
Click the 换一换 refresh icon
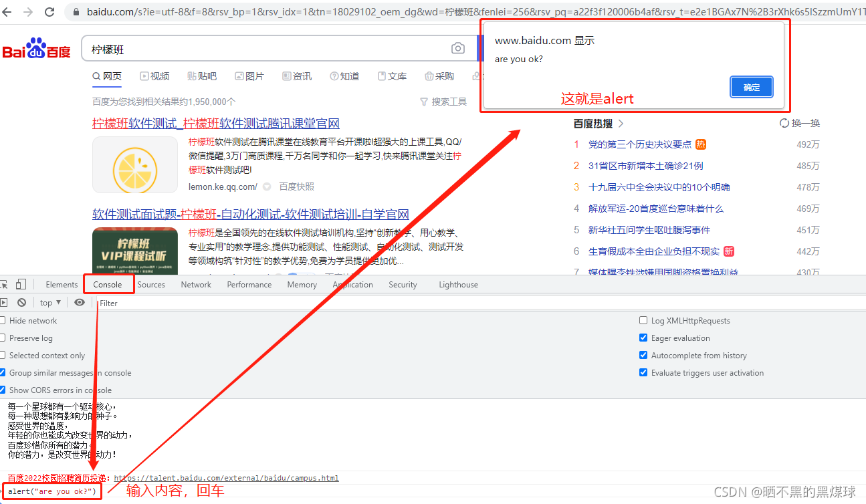[784, 123]
